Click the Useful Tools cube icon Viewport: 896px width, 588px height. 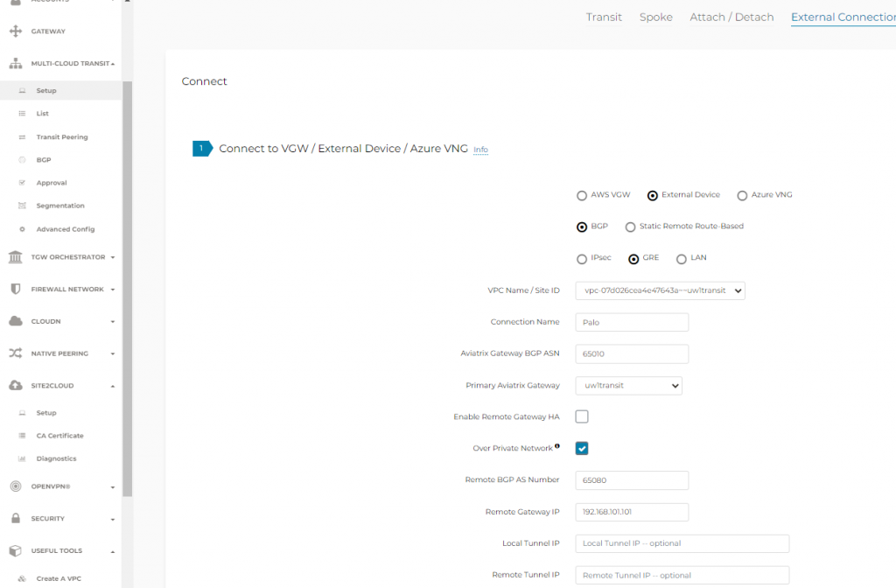click(x=16, y=550)
